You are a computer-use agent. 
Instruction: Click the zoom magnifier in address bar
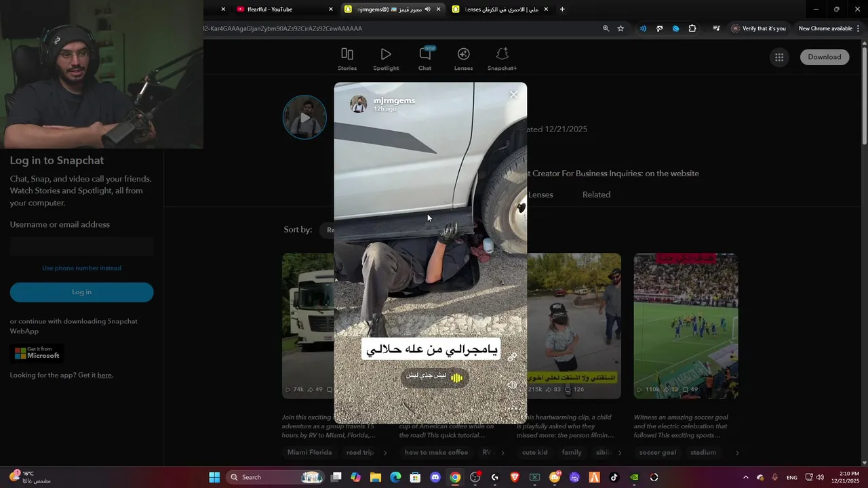606,28
